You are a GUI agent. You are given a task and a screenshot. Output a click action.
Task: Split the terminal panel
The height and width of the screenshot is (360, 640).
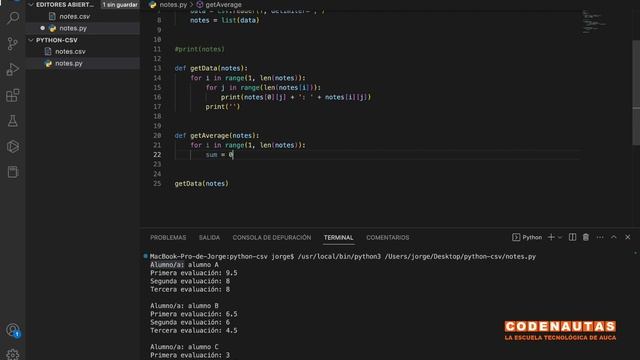pyautogui.click(x=572, y=237)
